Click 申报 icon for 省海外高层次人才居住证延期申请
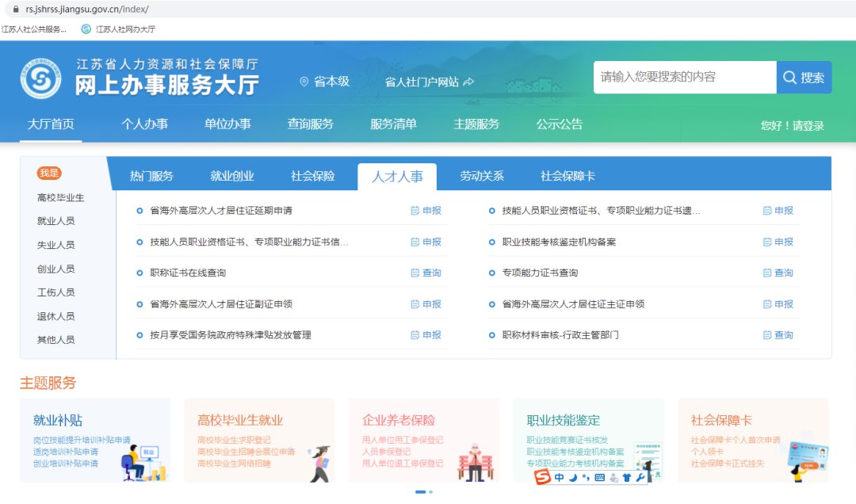Viewport: 856px width, 504px height. [426, 211]
